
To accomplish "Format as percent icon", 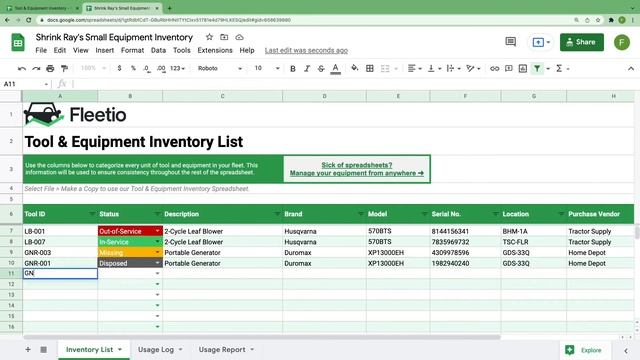I will 133,68.
